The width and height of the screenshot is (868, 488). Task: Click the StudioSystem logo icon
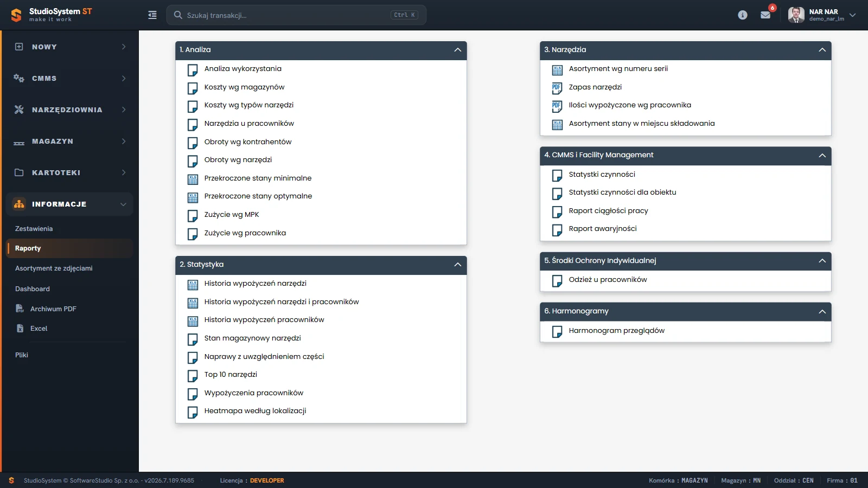16,15
